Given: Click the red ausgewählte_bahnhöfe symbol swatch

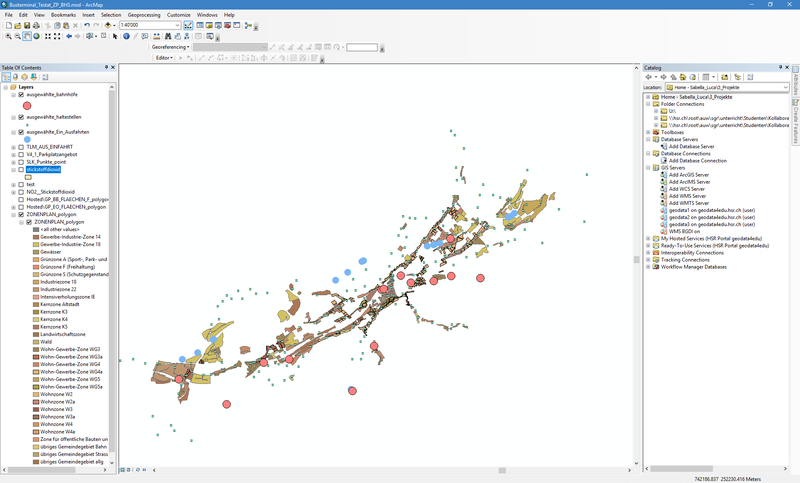Looking at the screenshot, I should coord(28,105).
